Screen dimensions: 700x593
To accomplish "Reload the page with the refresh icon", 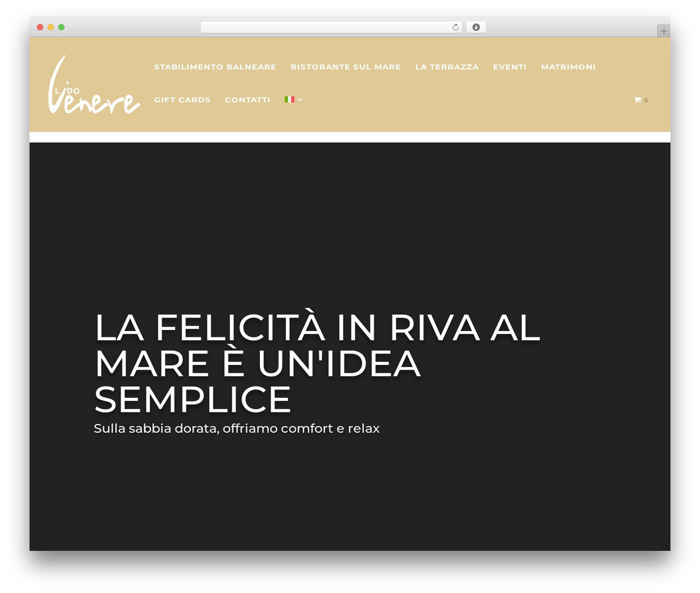I will point(455,27).
